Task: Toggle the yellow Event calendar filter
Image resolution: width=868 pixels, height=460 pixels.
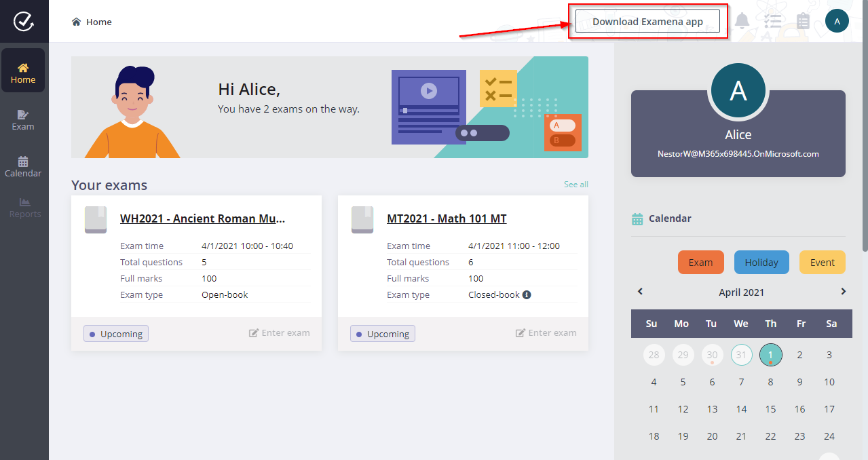Action: [822, 263]
